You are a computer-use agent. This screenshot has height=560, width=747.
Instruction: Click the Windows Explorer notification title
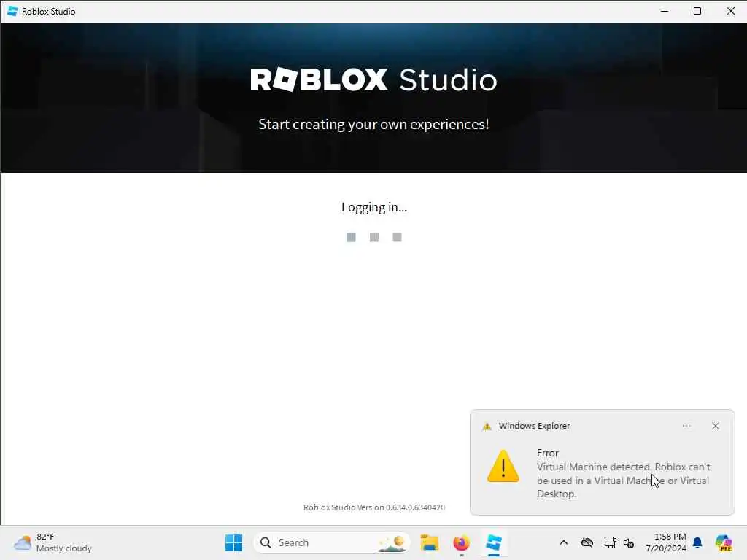tap(534, 426)
